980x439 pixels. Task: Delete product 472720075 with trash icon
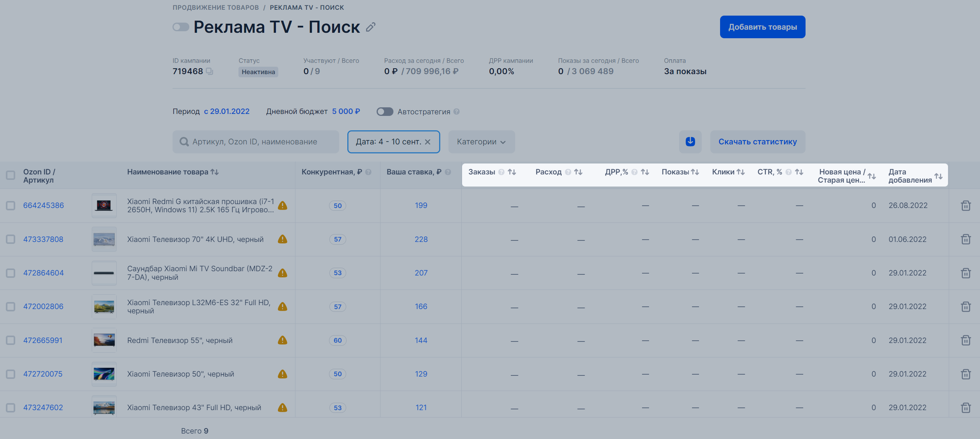966,374
